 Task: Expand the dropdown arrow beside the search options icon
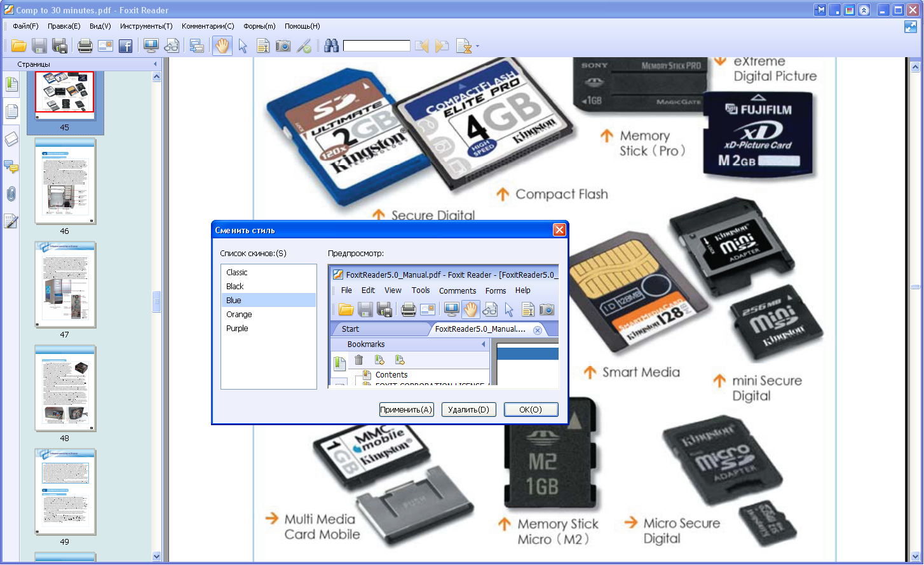[477, 46]
